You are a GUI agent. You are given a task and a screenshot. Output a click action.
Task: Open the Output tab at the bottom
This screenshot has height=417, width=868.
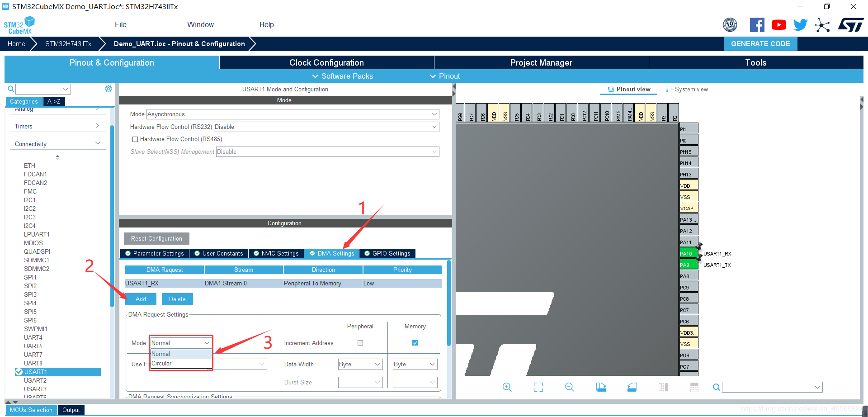click(x=71, y=410)
